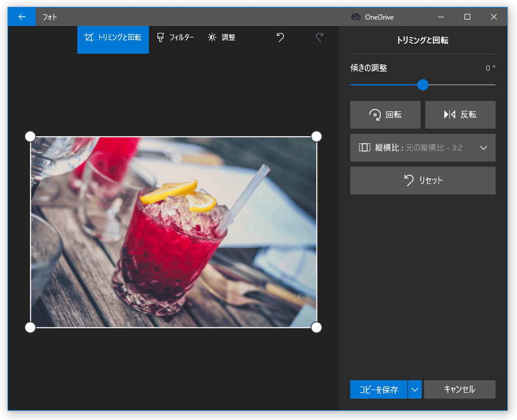Expand the 縦横比 aspect ratio dropdown
The image size is (517, 420).
(x=423, y=148)
